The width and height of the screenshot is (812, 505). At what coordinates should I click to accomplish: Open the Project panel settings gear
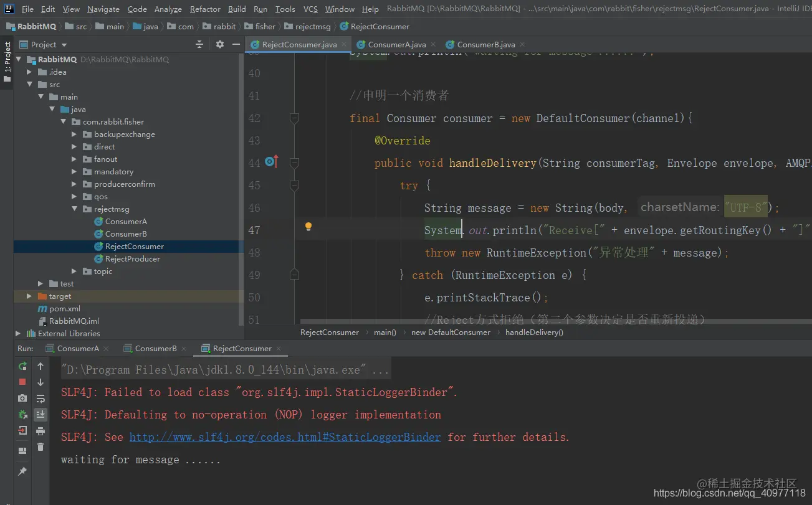coord(219,44)
